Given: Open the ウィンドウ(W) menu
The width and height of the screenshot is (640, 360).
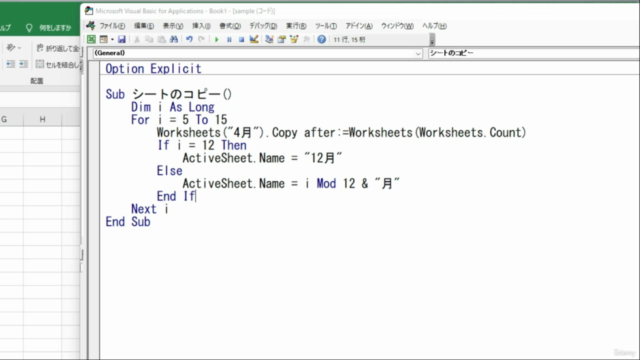Looking at the screenshot, I should tap(397, 26).
